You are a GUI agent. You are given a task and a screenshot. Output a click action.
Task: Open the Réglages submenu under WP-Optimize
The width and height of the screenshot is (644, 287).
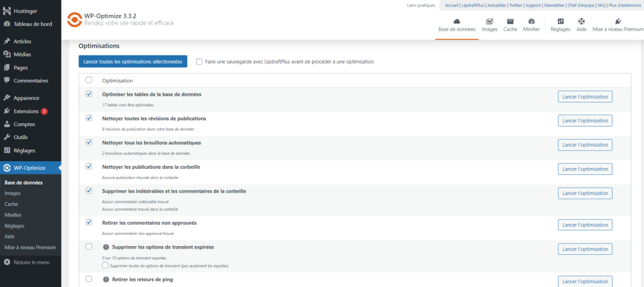point(14,226)
